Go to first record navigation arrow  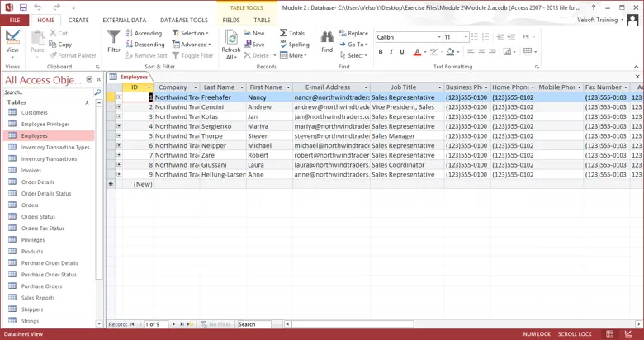(132, 324)
